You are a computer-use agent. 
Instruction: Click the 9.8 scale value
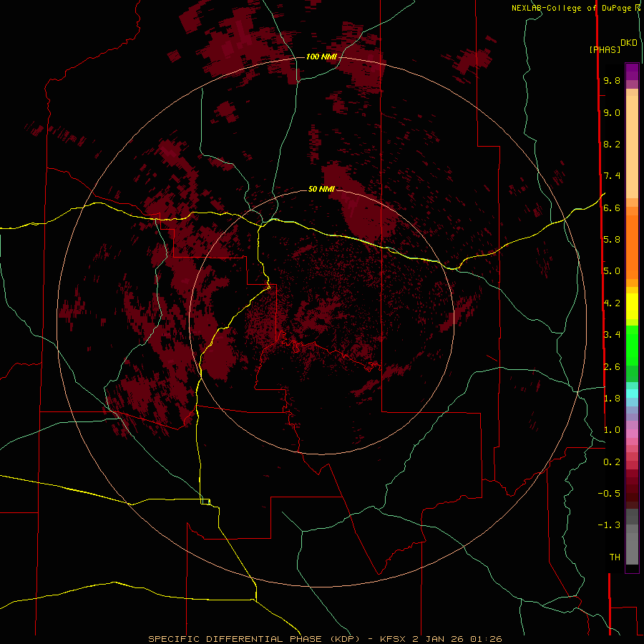tap(612, 80)
